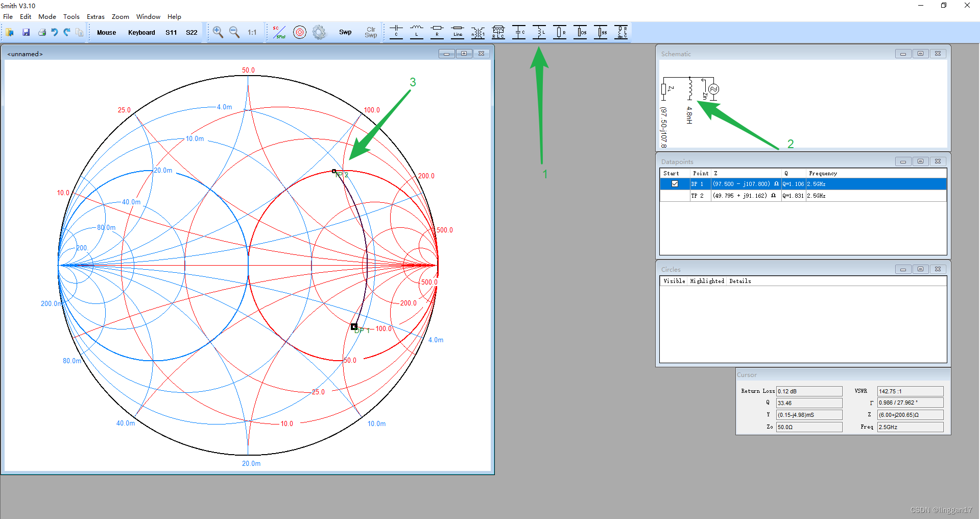Open file using the folder icon
This screenshot has height=519, width=980.
click(10, 32)
